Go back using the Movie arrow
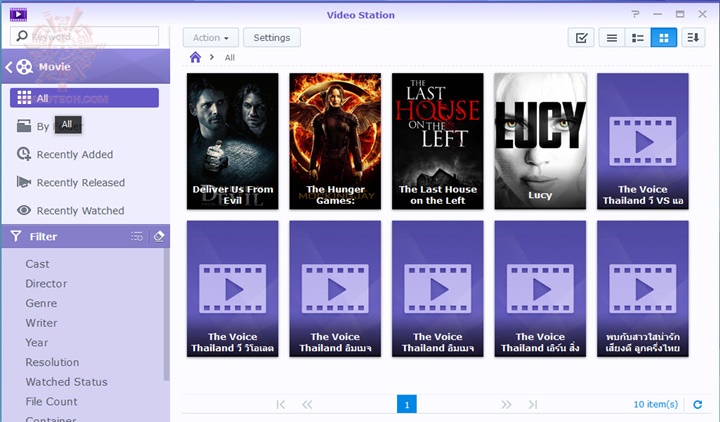Screen dimensions: 720x422 point(8,67)
